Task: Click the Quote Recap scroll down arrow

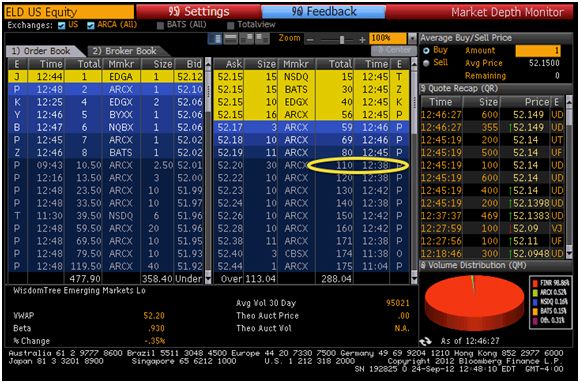Action: pos(569,254)
